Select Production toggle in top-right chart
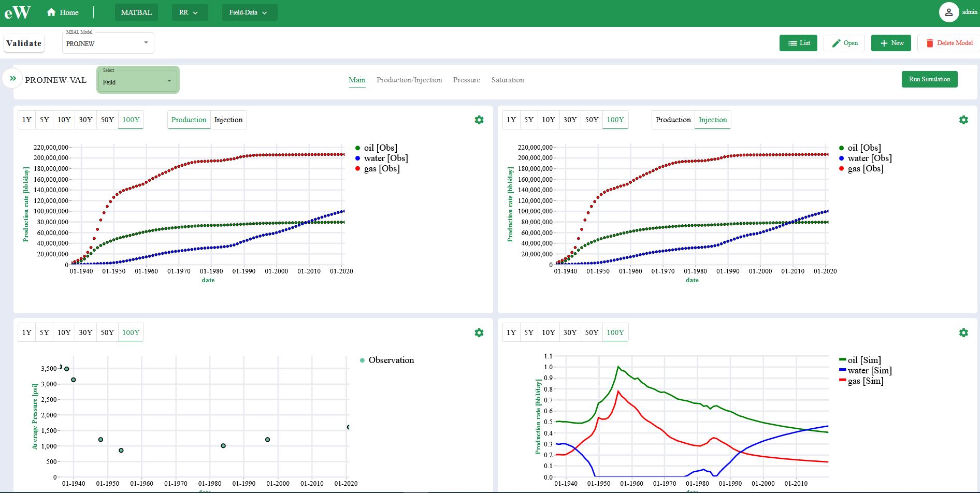 (673, 120)
